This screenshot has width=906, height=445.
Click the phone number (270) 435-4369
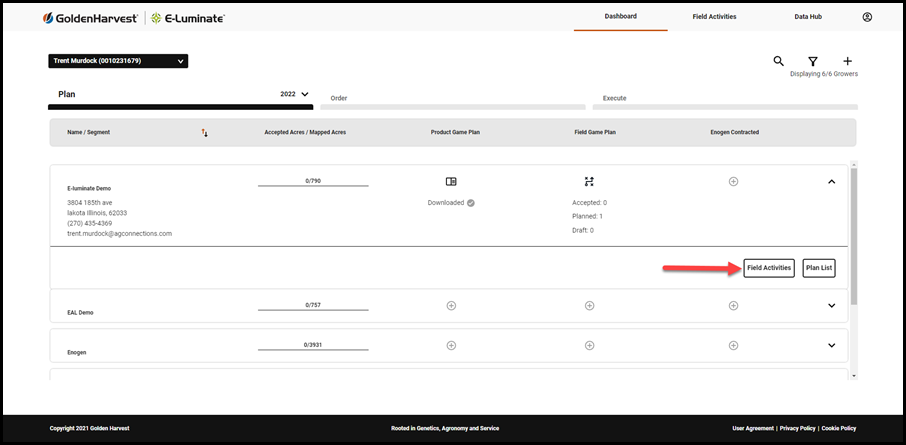click(x=90, y=224)
